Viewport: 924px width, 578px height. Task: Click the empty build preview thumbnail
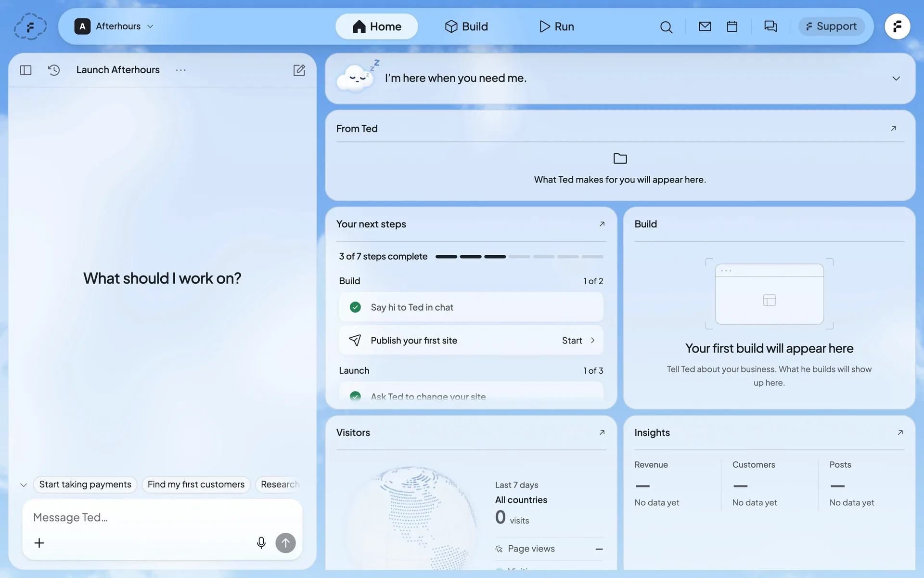[769, 294]
